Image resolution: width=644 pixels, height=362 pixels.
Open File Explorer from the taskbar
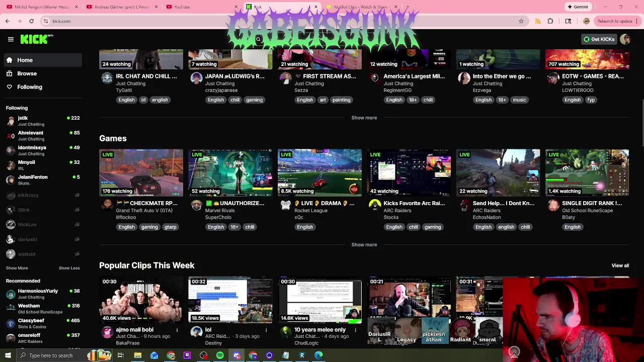137,355
